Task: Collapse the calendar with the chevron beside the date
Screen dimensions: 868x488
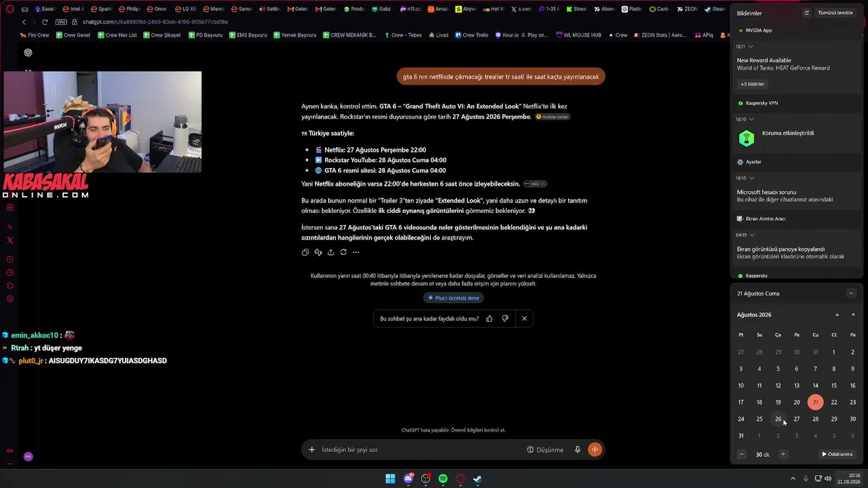Action: 851,293
